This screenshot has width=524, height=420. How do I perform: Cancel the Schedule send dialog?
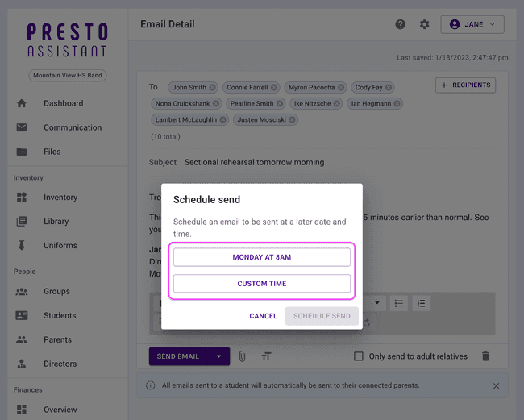point(263,316)
